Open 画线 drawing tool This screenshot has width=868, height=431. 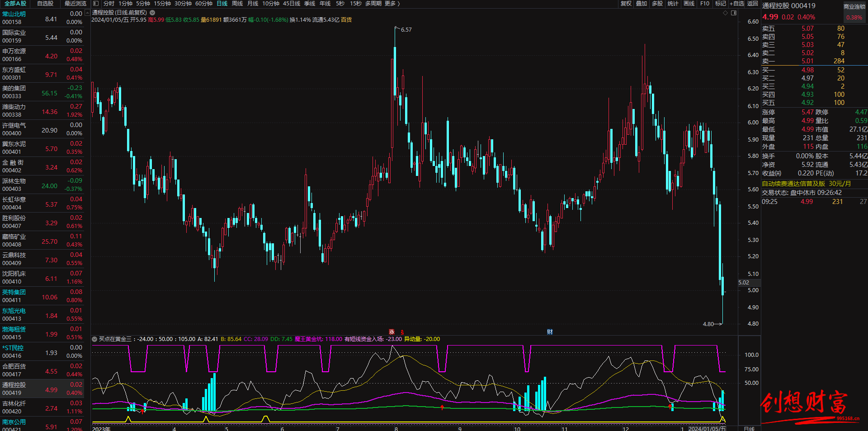point(689,3)
